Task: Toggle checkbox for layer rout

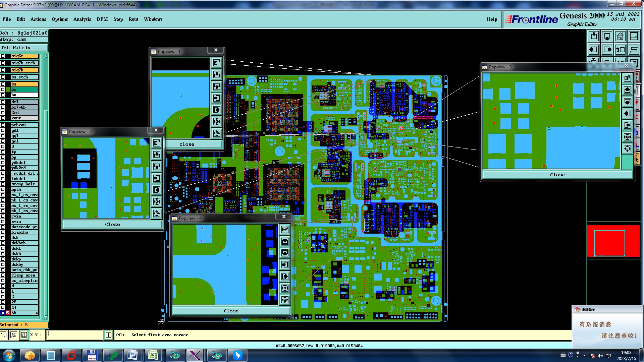Action: 3,118
